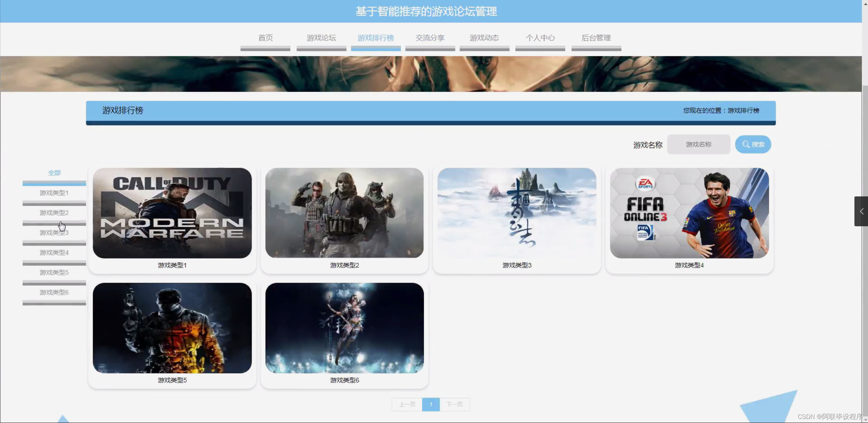The image size is (868, 423).
Task: Click the site title 基于智能推荐的游戏论坛管理
Action: click(426, 12)
